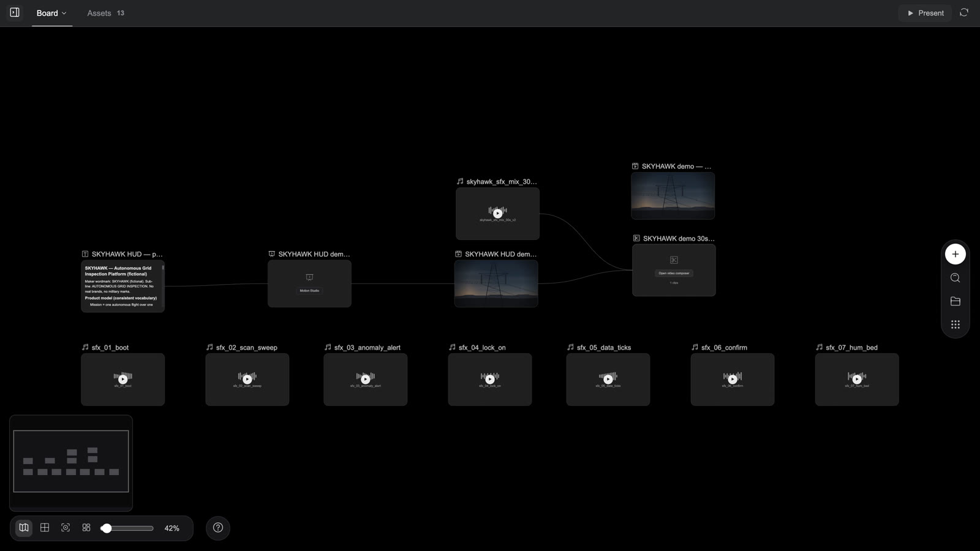Play the sfx_03_anomaly_alert audio
Screen dimensions: 980x551
pos(366,379)
